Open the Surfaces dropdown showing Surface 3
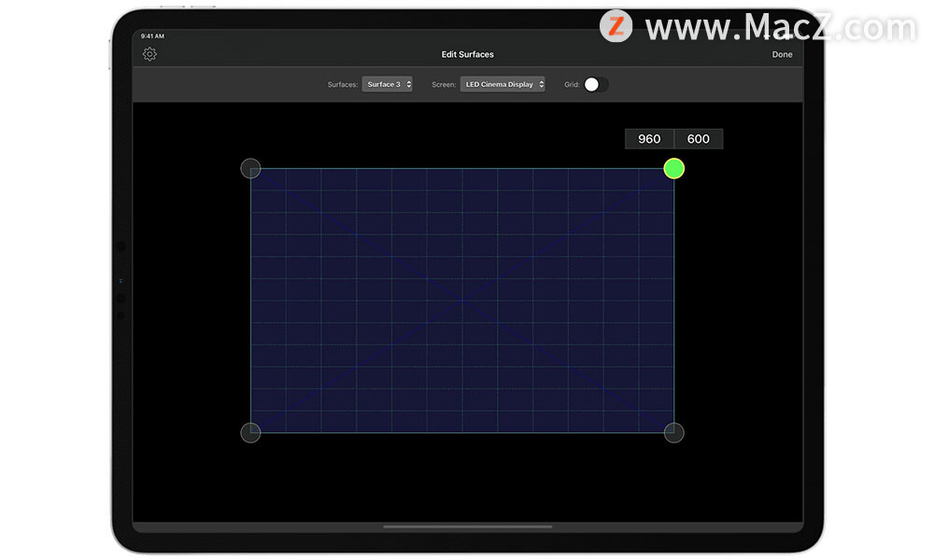934x560 pixels. pos(388,85)
